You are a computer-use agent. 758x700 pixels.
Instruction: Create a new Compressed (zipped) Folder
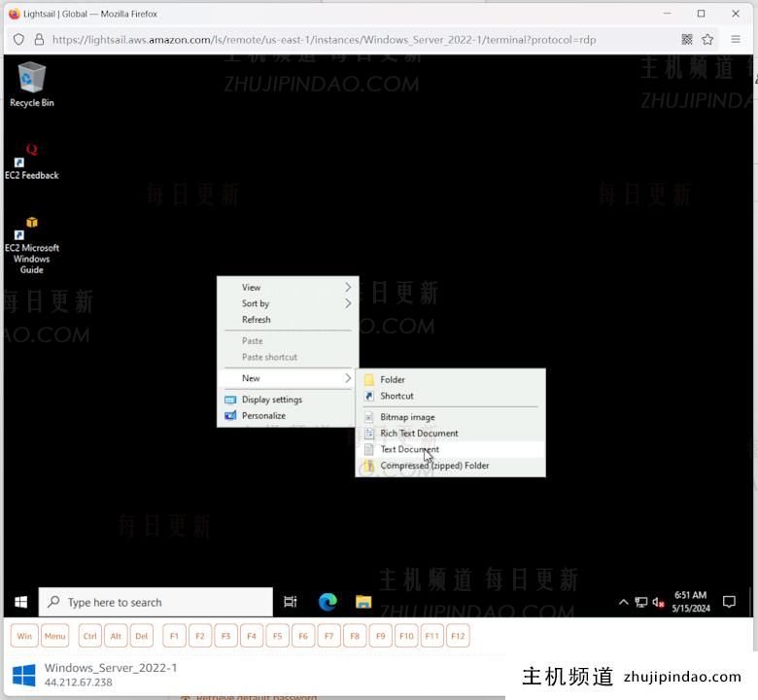pyautogui.click(x=451, y=466)
